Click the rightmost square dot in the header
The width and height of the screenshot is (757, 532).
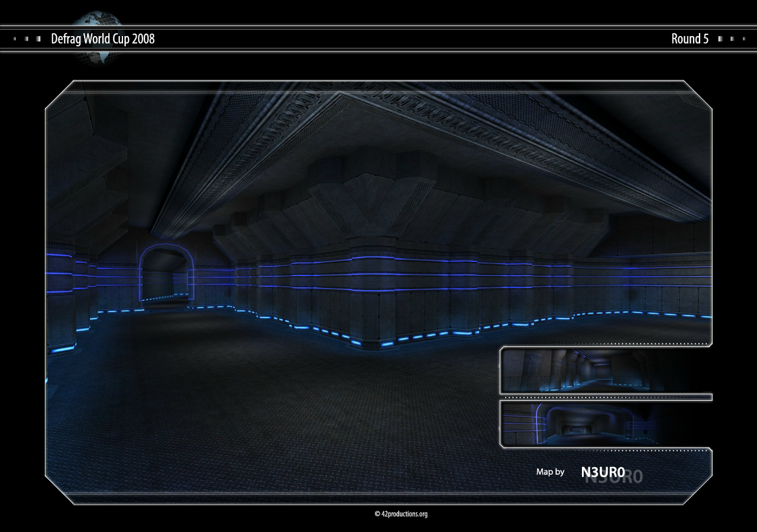pyautogui.click(x=743, y=39)
